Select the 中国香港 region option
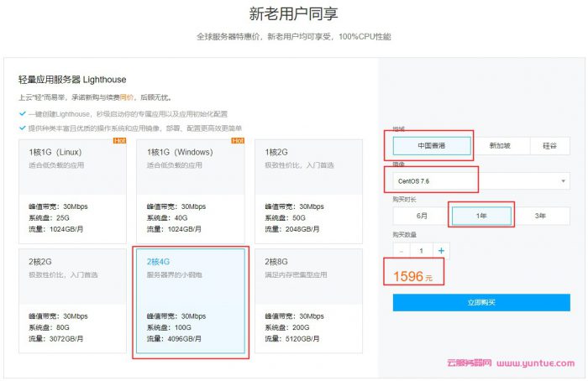588x381 pixels. (x=432, y=145)
